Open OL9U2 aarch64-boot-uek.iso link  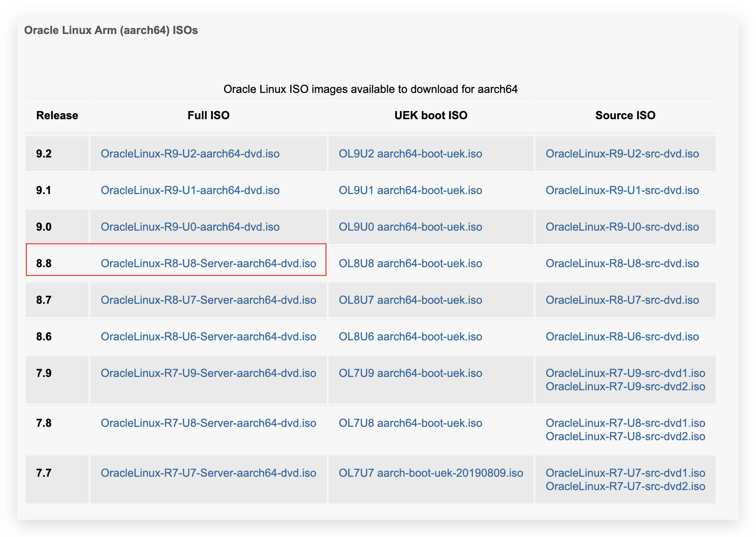point(410,154)
